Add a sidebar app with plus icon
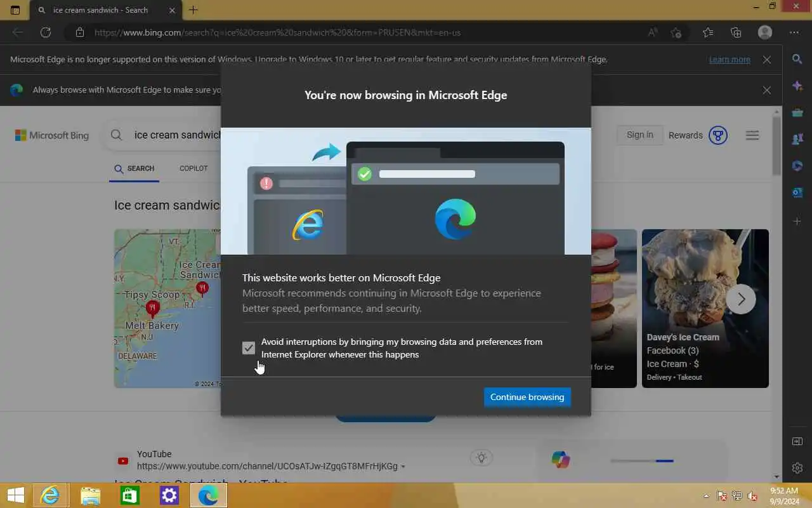Screen dimensions: 812x508 797,221
